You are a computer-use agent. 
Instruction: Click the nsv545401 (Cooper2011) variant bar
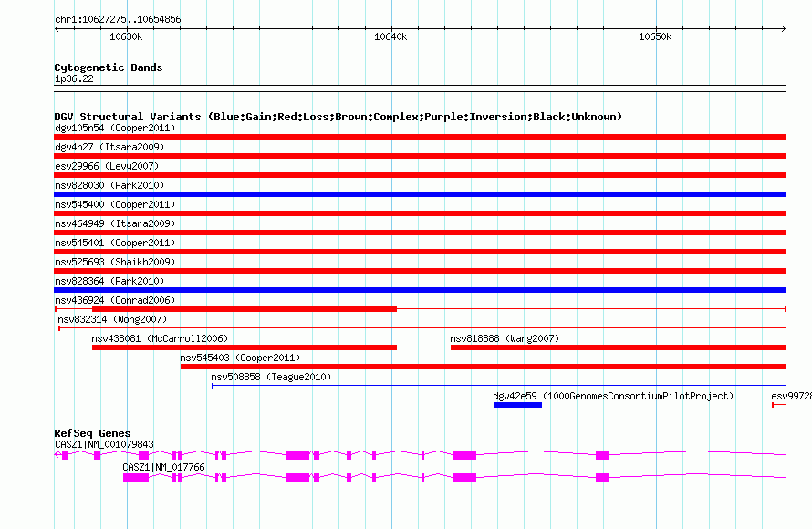click(420, 252)
